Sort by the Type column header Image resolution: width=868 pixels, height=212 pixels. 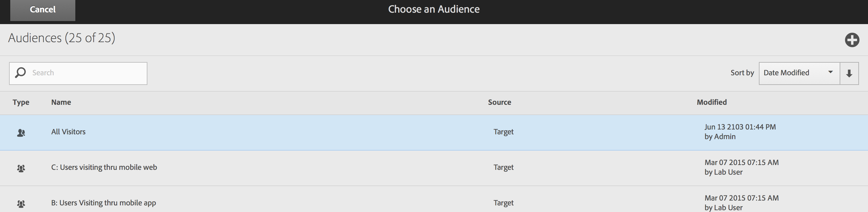(21, 102)
